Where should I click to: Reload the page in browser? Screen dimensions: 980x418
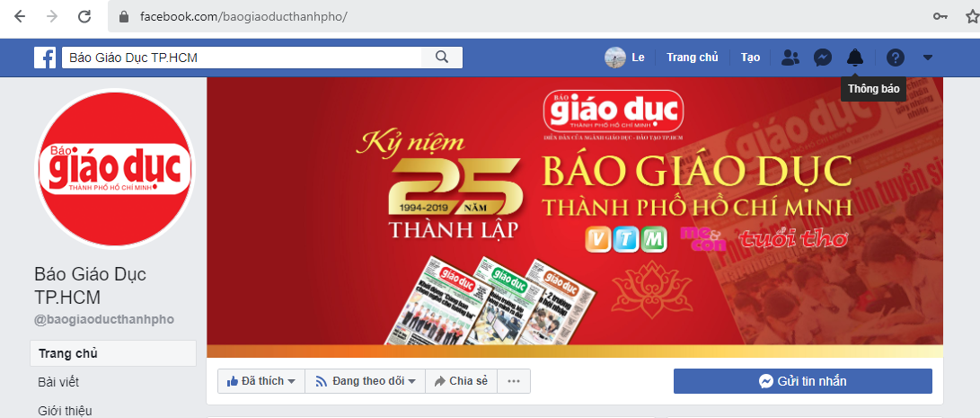pyautogui.click(x=84, y=17)
